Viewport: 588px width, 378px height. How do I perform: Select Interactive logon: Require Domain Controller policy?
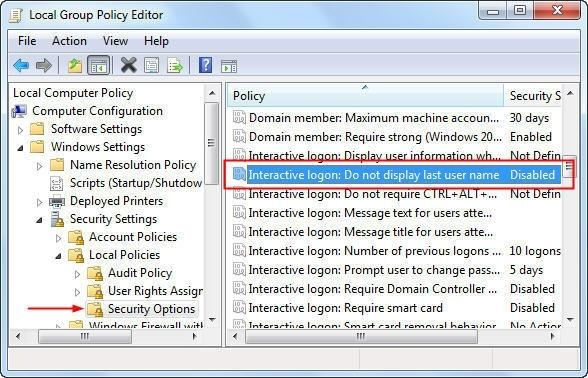pyautogui.click(x=396, y=289)
